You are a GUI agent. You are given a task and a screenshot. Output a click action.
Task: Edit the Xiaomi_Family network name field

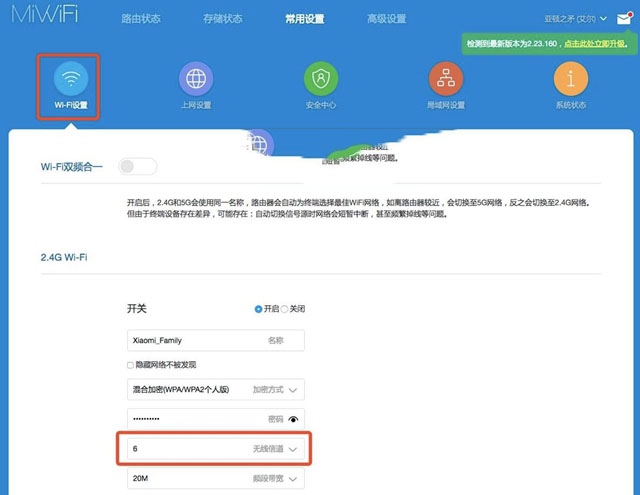click(216, 340)
